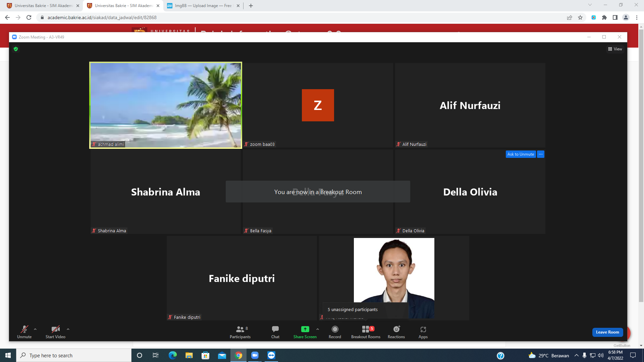Type in the Windows taskbar search box
Viewport: 644px width, 362px height.
click(74, 355)
